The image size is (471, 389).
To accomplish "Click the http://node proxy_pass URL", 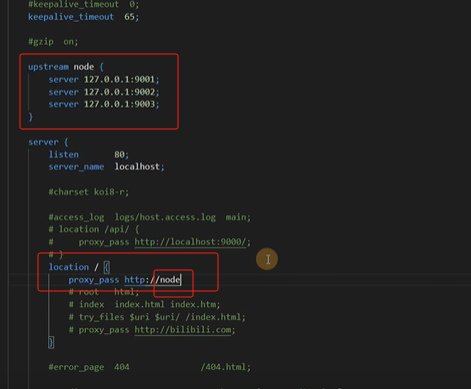I will (x=152, y=279).
